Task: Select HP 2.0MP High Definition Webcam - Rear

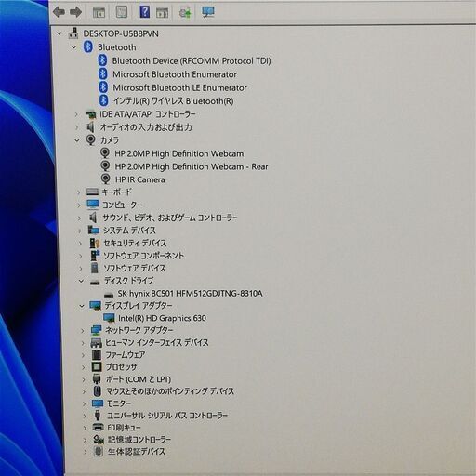Action: [x=192, y=166]
